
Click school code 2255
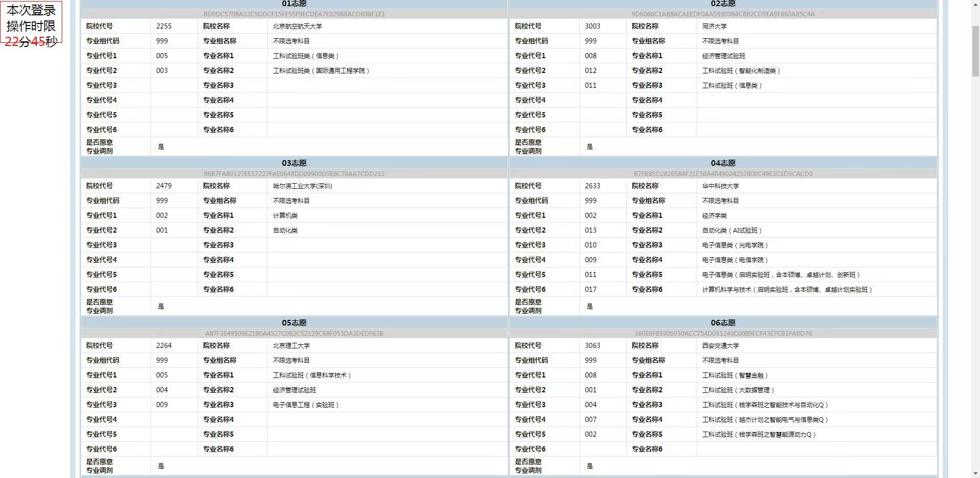pyautogui.click(x=164, y=26)
